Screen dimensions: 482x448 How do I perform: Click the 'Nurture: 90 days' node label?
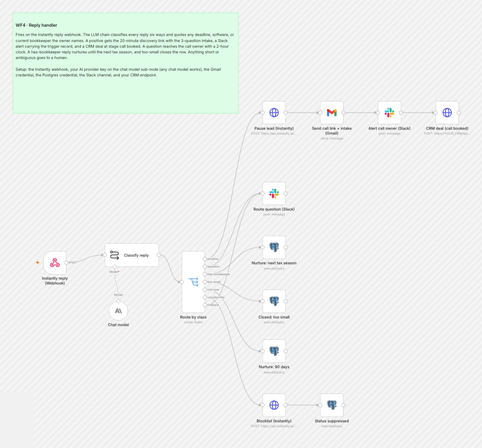point(274,367)
